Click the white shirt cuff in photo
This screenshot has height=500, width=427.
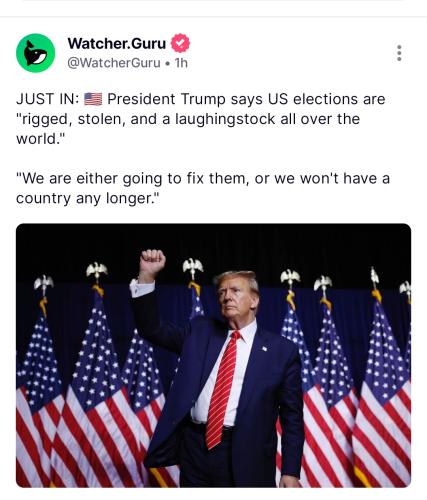click(x=143, y=289)
